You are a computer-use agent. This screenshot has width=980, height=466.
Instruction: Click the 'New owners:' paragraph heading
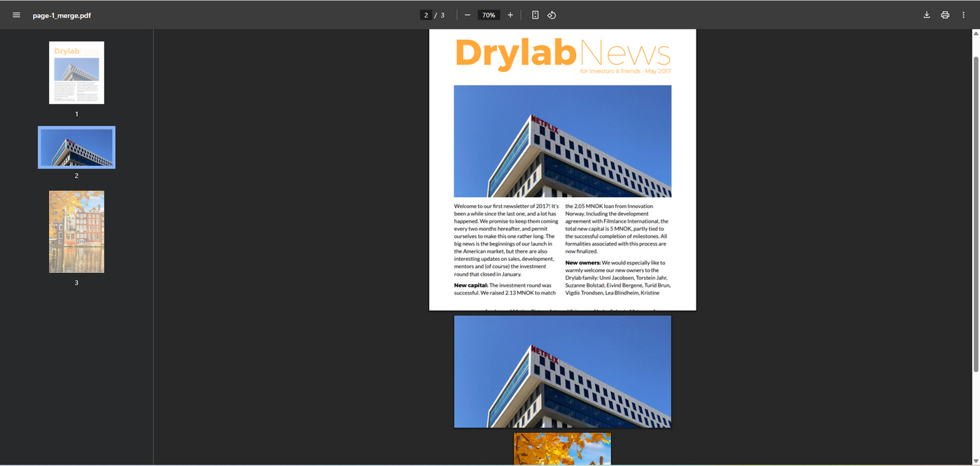click(x=583, y=262)
